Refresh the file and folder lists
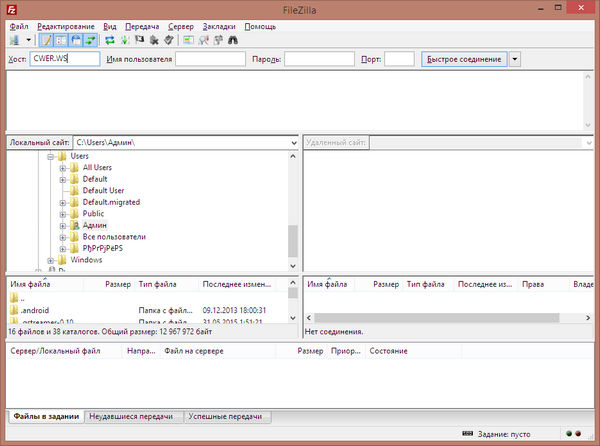The image size is (600, 446). pyautogui.click(x=109, y=40)
